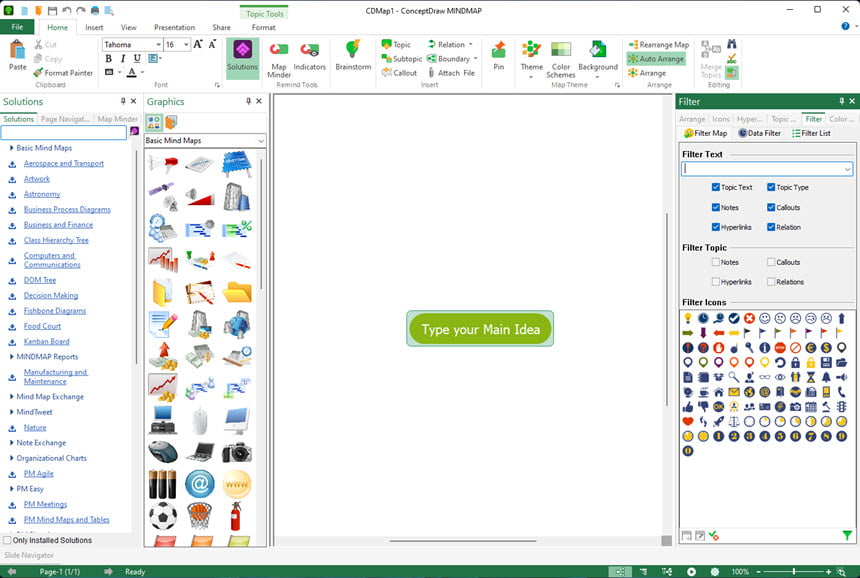Switch to Map Minder panel tab
The image size is (860, 578).
pos(117,119)
